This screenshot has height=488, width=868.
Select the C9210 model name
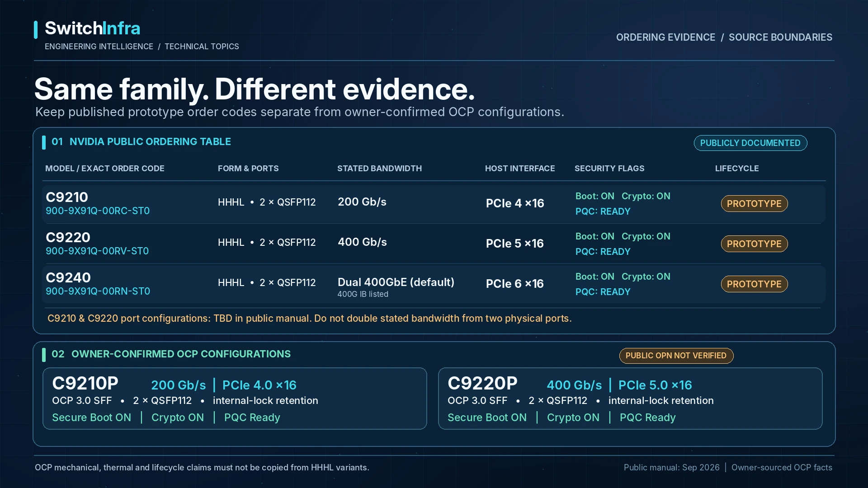pyautogui.click(x=67, y=197)
